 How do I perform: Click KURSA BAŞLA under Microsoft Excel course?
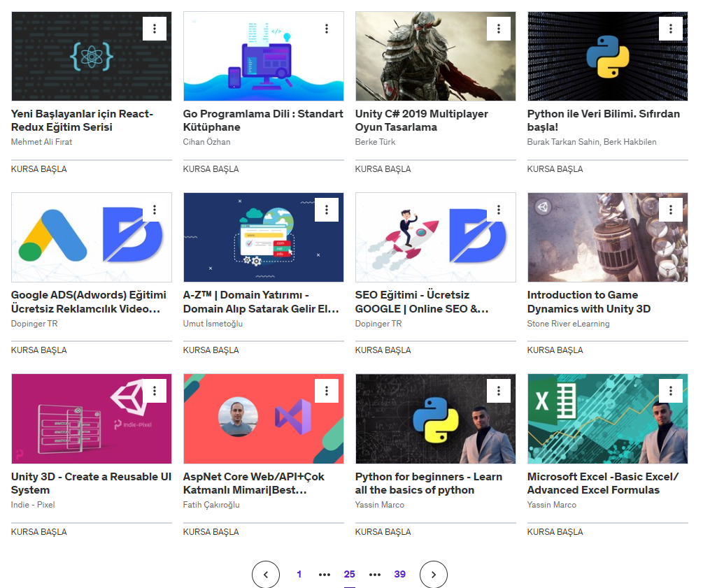coord(555,532)
